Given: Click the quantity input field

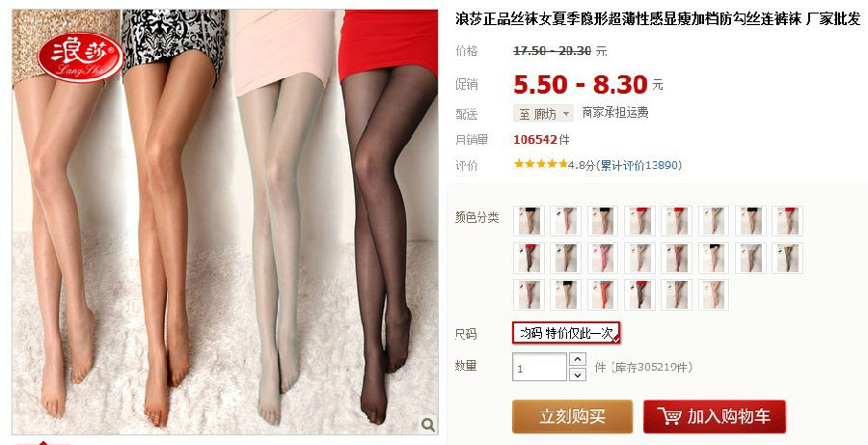Looking at the screenshot, I should click(x=539, y=368).
